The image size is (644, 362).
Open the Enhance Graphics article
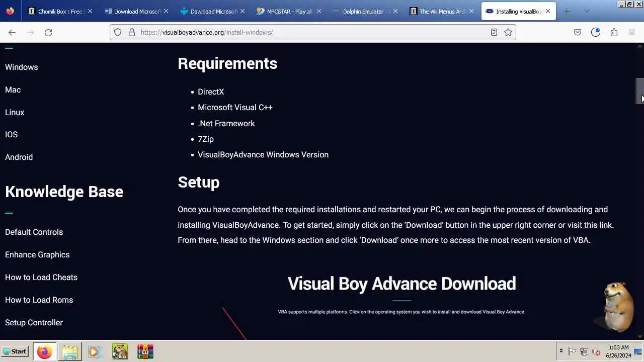pos(37,254)
